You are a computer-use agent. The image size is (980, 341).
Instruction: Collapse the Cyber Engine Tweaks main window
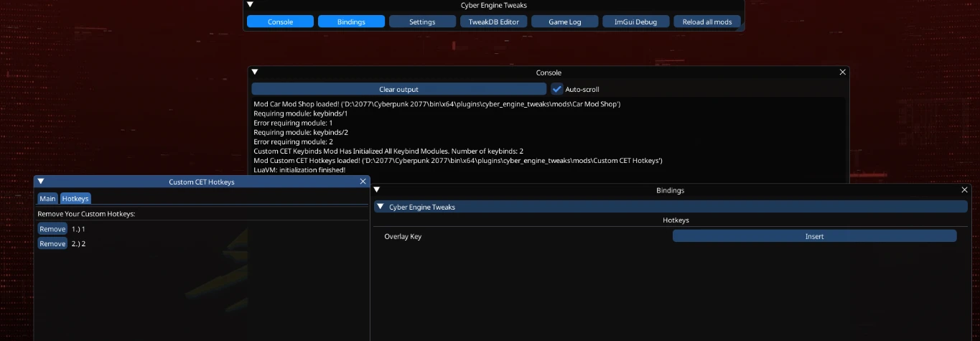250,5
